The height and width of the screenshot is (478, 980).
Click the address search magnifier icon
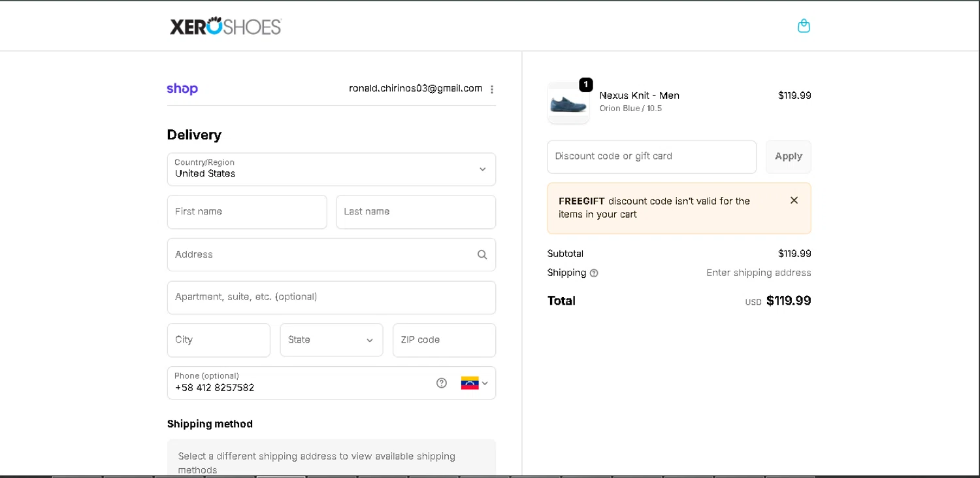click(482, 255)
